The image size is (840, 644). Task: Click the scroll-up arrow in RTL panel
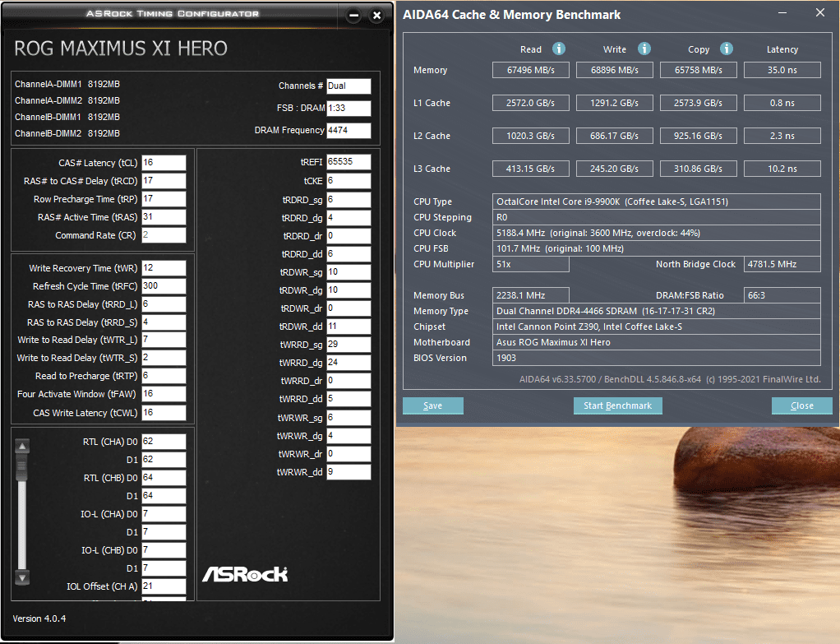click(22, 446)
